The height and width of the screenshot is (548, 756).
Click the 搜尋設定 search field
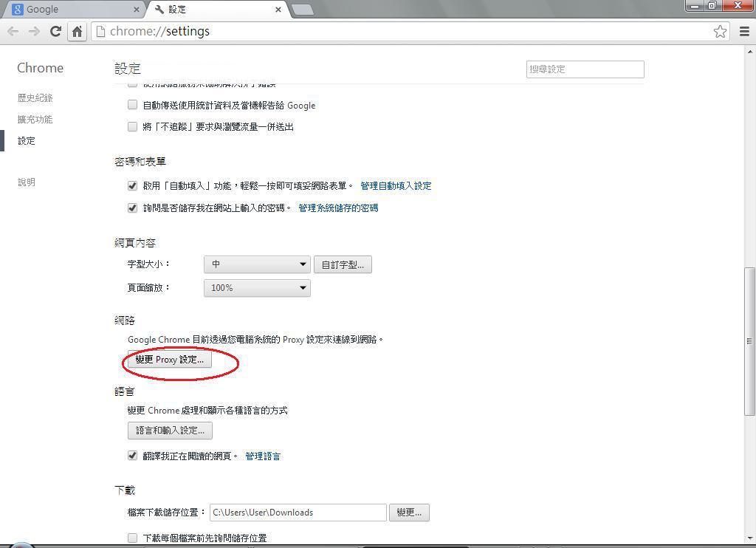click(585, 69)
